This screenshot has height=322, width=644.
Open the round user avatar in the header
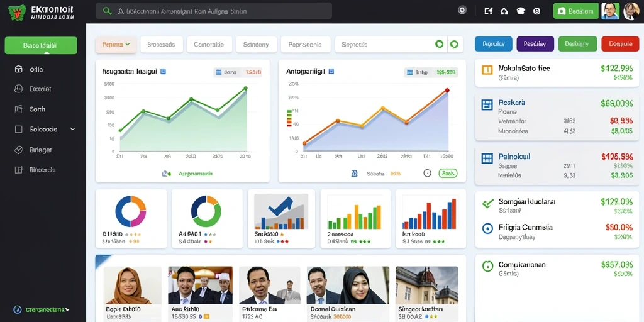pyautogui.click(x=631, y=11)
